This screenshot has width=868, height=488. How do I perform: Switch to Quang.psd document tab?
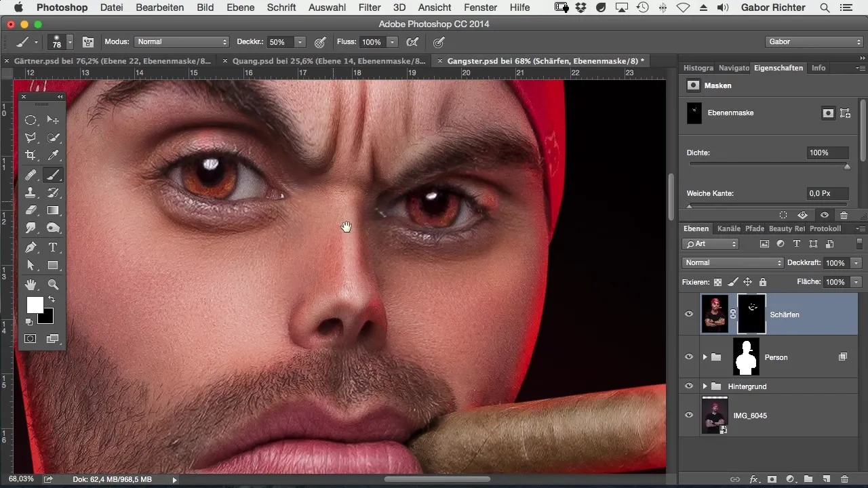point(329,61)
